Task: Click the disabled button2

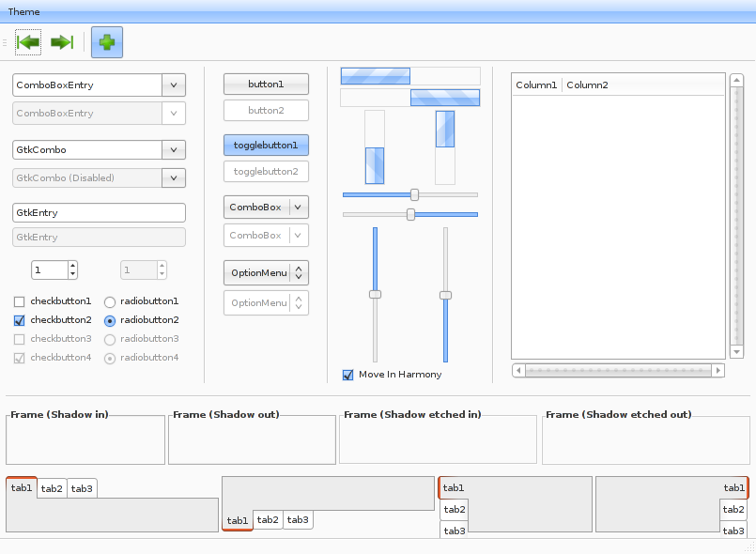Action: [266, 111]
